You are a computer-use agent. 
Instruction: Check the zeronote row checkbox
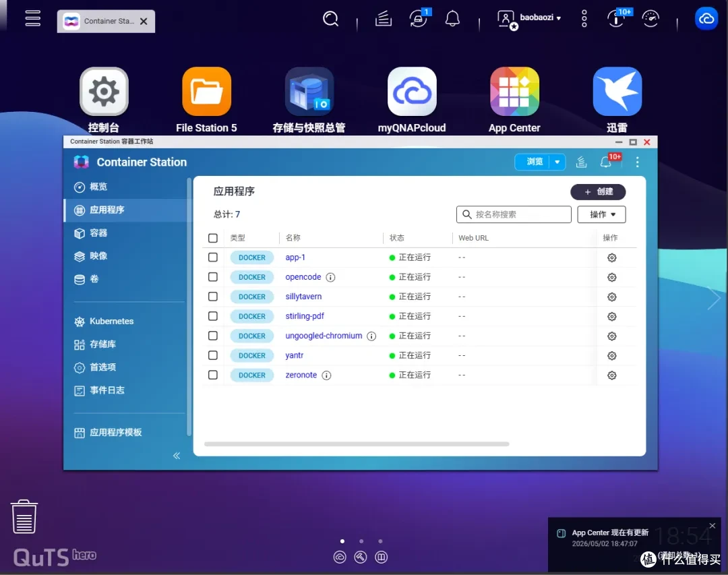coord(212,375)
